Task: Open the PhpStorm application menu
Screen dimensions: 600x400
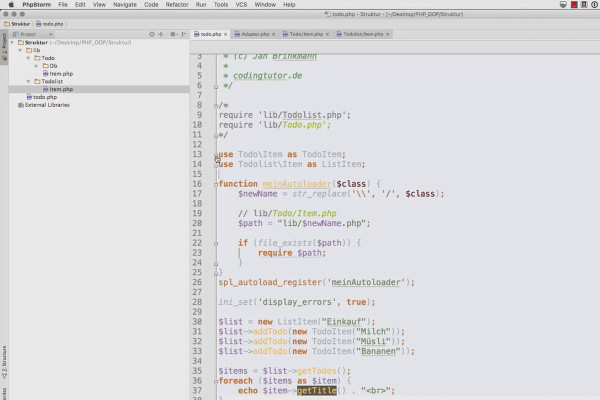Action: pyautogui.click(x=36, y=5)
